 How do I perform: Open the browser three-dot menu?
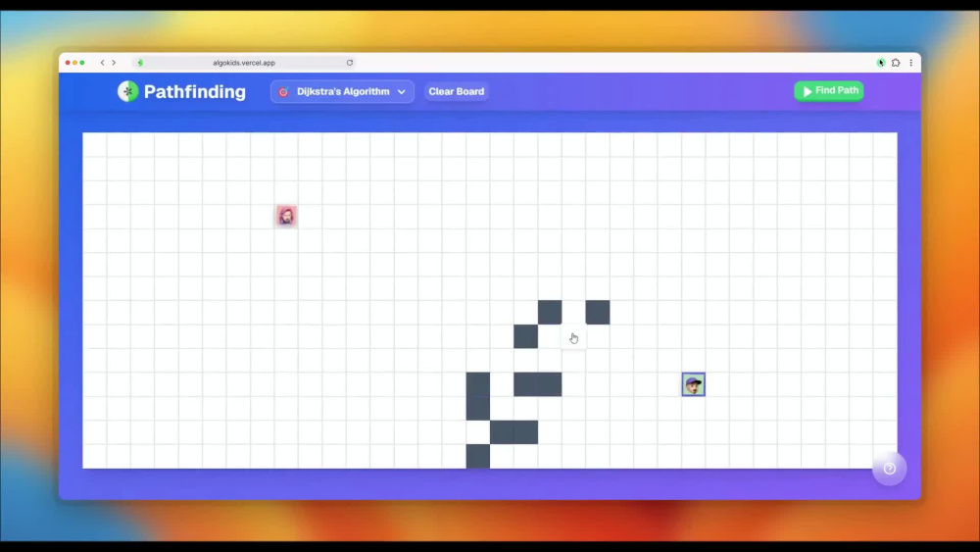910,63
